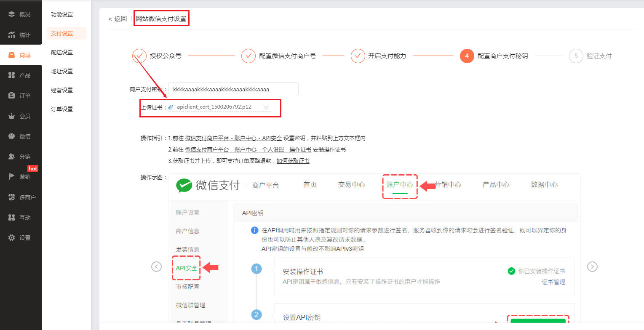Click step 授权公众号 check circle
The image size is (644, 330).
pos(139,56)
